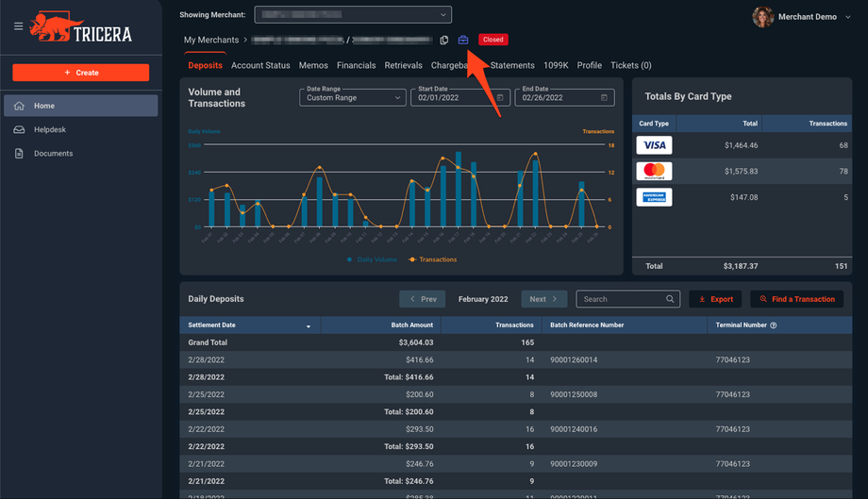The image size is (868, 499).
Task: Click the Export button
Action: click(715, 299)
